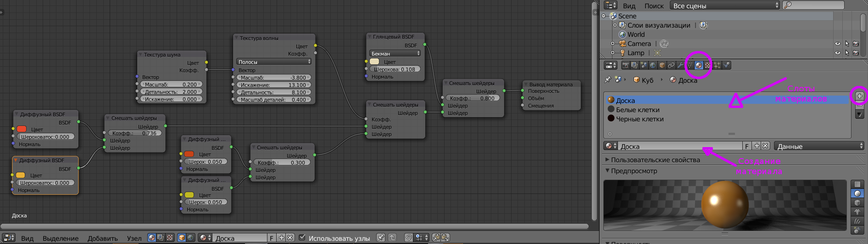Open Данные material link dropdown

click(819, 146)
